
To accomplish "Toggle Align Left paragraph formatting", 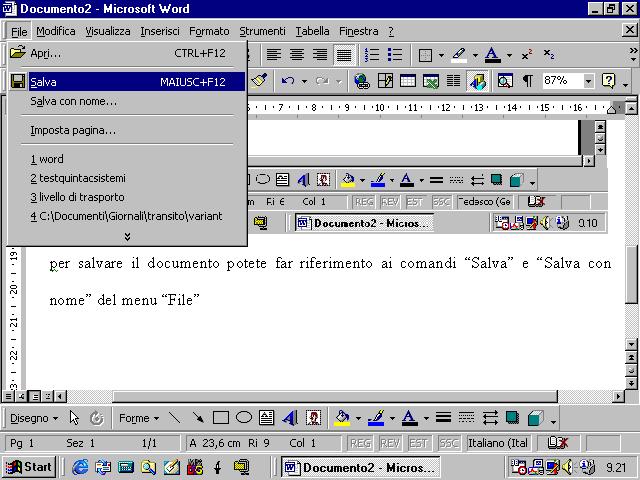I will [274, 55].
